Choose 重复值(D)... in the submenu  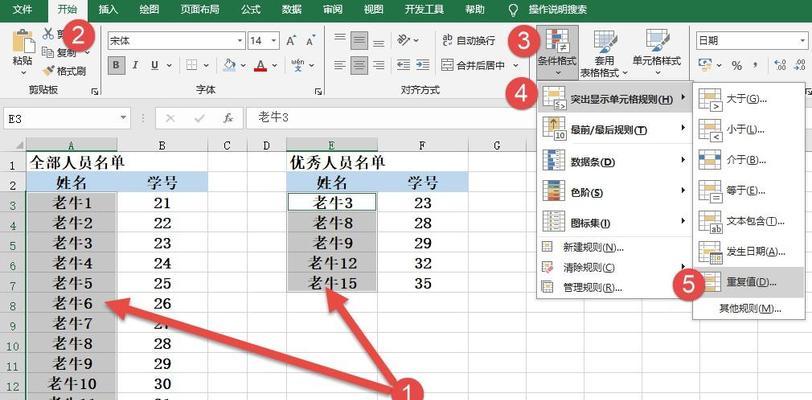(749, 282)
